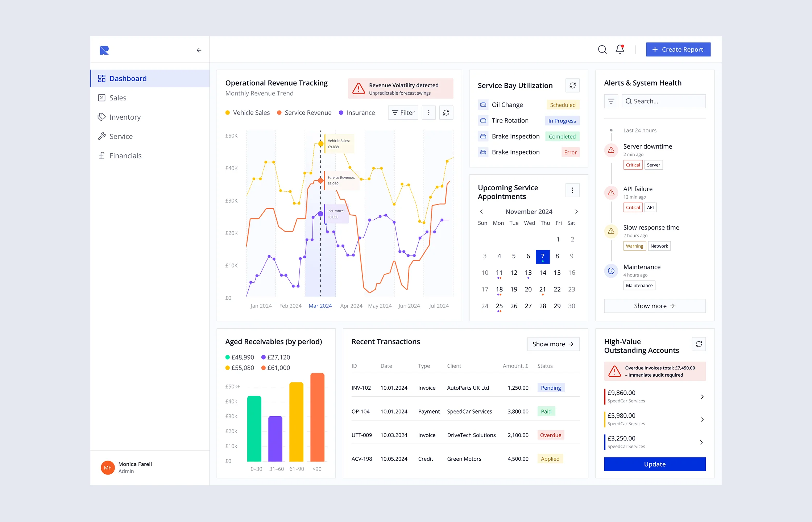Screen dimensions: 812x522
Task: Go to next month in calendar
Action: [576, 212]
